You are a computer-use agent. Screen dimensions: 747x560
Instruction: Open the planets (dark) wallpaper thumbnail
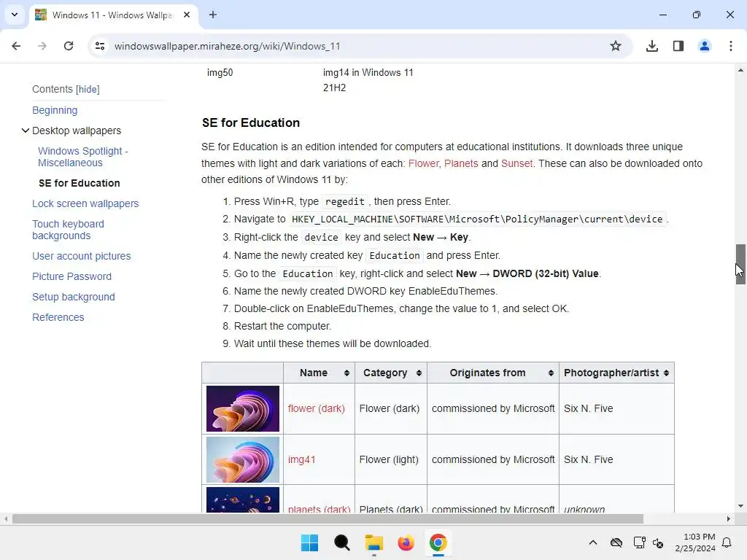pyautogui.click(x=242, y=499)
